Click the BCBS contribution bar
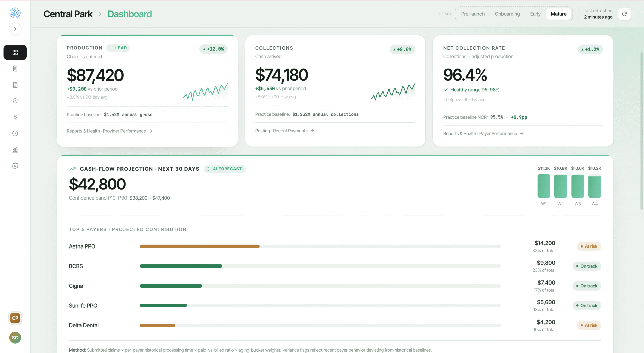 tap(320, 266)
